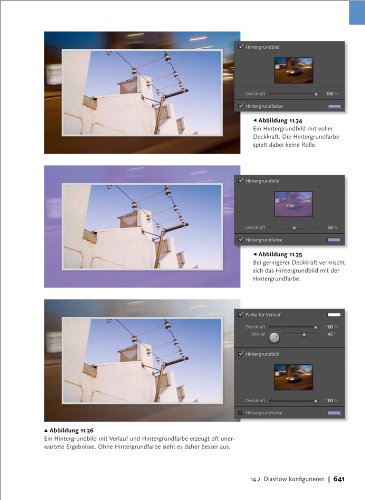Click Deckkraft slider directly under Farbe für Verlauf

pyautogui.click(x=294, y=327)
